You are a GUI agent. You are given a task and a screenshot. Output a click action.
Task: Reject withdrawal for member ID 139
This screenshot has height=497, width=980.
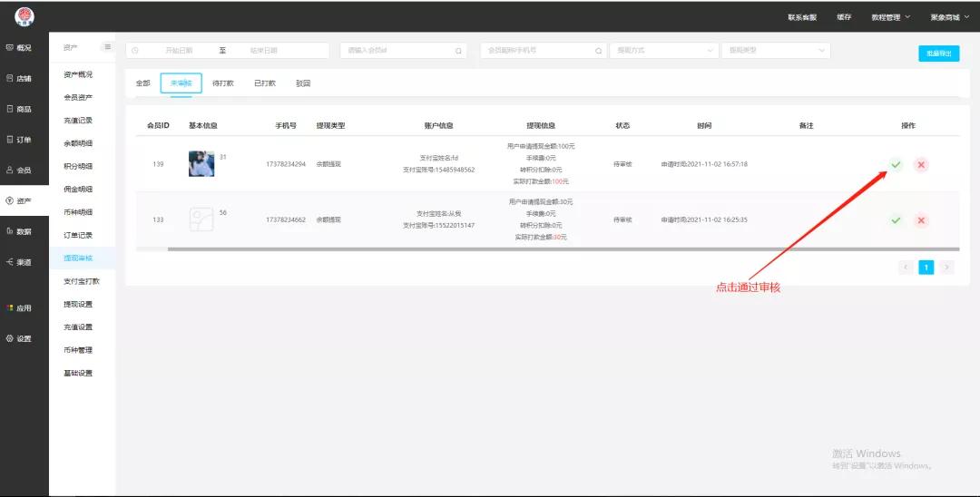tap(921, 165)
